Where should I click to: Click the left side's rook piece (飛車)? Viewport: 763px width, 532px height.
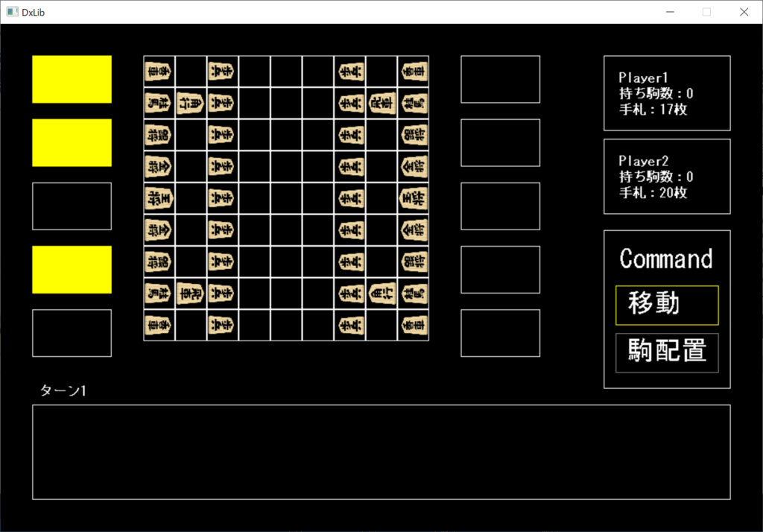coord(191,294)
